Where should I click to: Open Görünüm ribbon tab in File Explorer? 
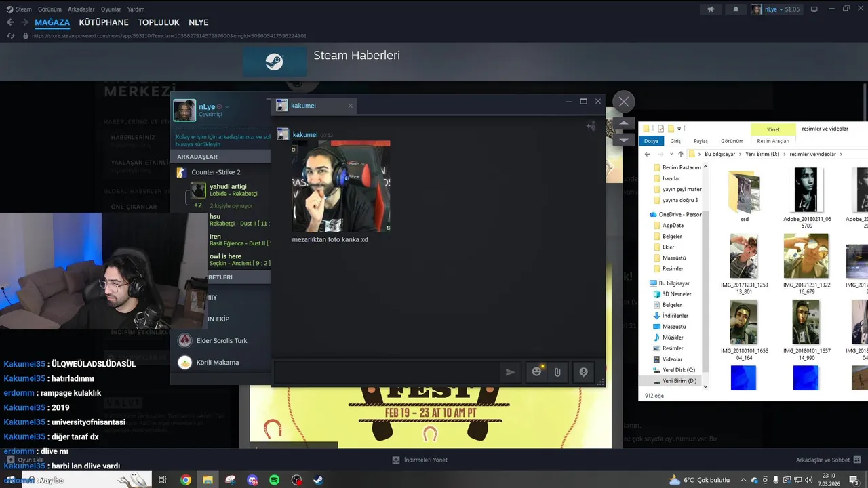tap(732, 141)
